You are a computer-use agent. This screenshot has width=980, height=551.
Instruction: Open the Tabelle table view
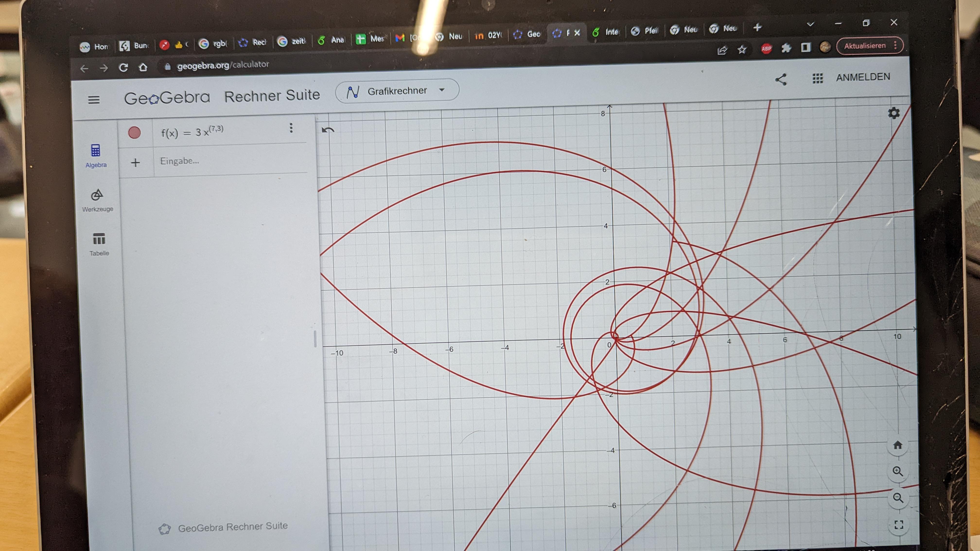[99, 244]
